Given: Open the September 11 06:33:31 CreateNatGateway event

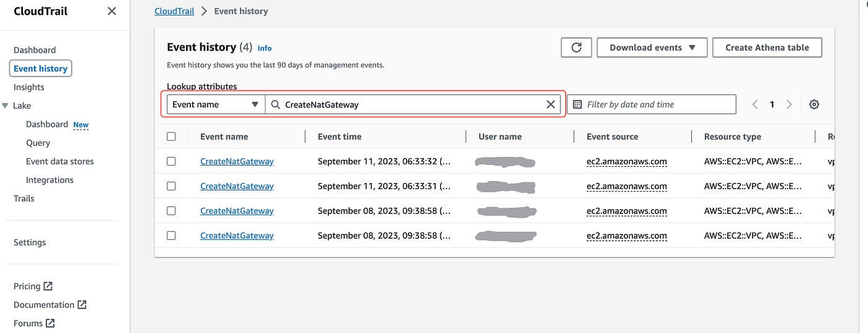Looking at the screenshot, I should tap(237, 186).
